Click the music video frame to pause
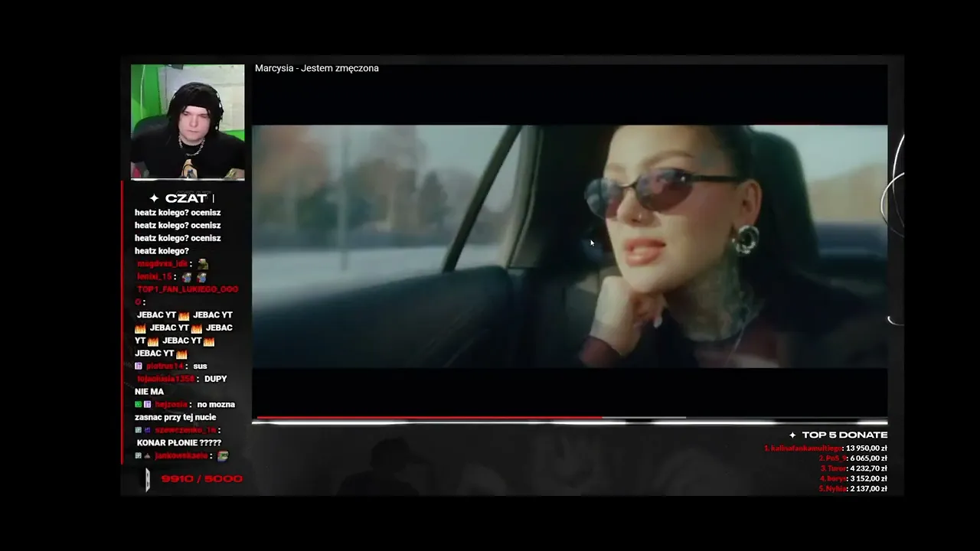This screenshot has width=980, height=551. [570, 246]
